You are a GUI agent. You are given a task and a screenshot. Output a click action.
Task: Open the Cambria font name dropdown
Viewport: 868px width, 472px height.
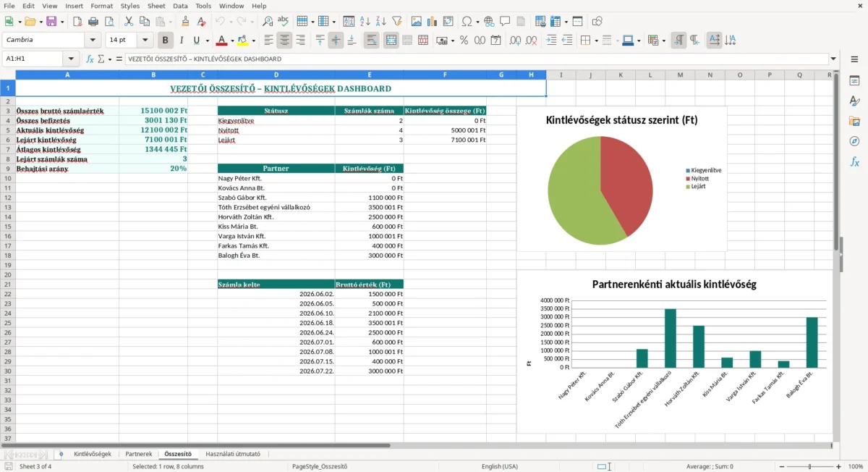pyautogui.click(x=93, y=41)
